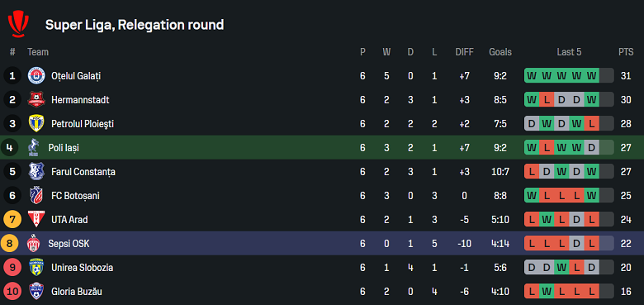The image size is (644, 305).
Task: Open the Sepsi OSK team logo
Action: tap(33, 243)
